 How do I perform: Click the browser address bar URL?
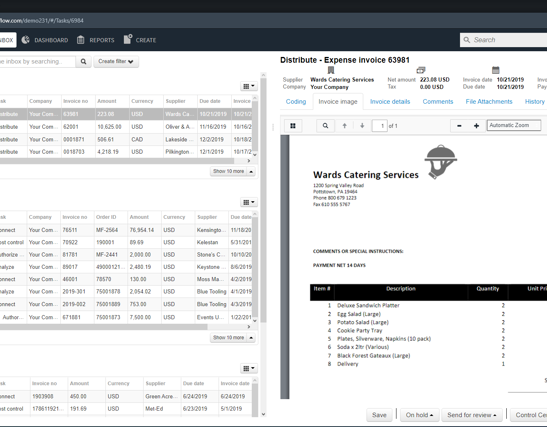(42, 21)
